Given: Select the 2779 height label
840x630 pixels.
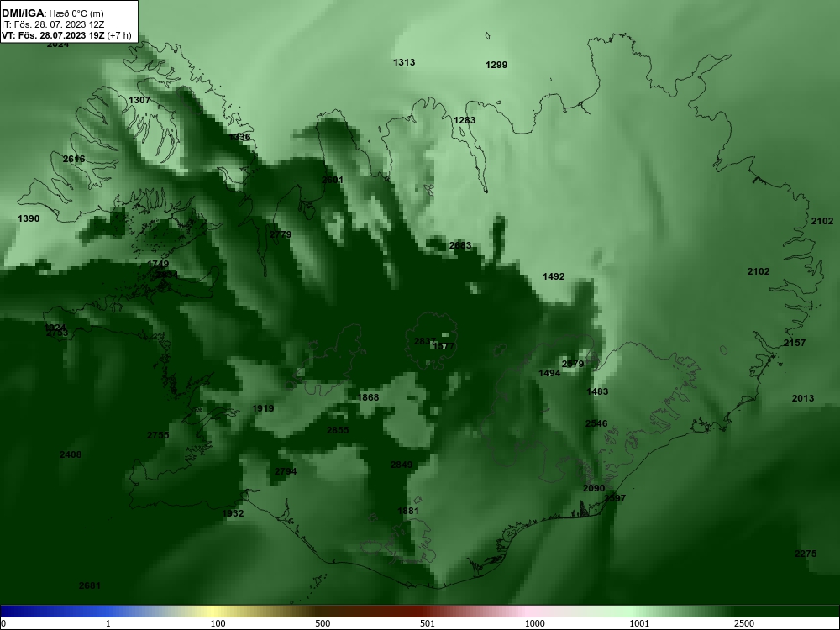Looking at the screenshot, I should click(281, 234).
